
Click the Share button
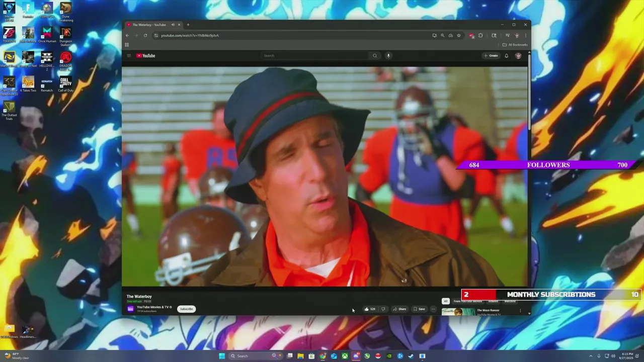point(399,309)
